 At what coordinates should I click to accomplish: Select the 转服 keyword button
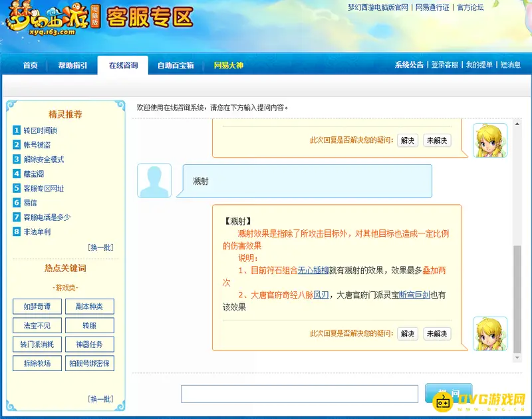coord(90,325)
